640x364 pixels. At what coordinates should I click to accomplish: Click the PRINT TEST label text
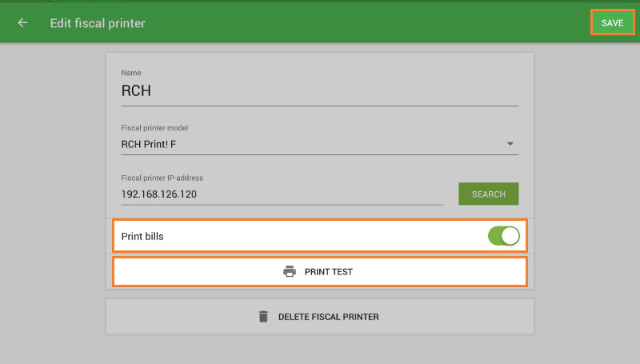(x=329, y=272)
